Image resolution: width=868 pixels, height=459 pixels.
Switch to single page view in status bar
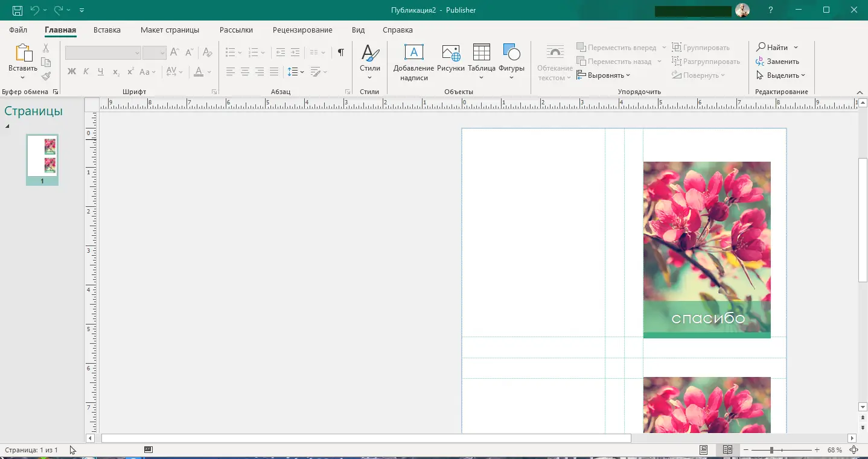click(x=704, y=450)
